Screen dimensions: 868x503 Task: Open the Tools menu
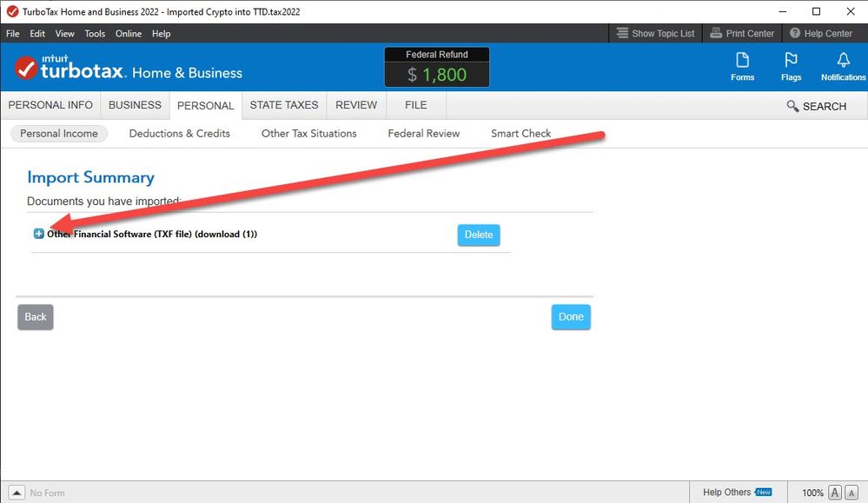[x=95, y=34]
